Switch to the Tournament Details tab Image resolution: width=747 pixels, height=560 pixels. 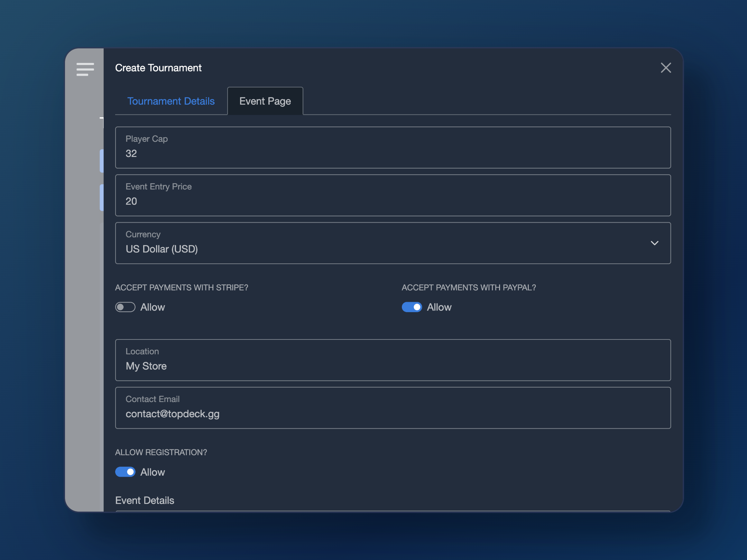[x=171, y=101]
